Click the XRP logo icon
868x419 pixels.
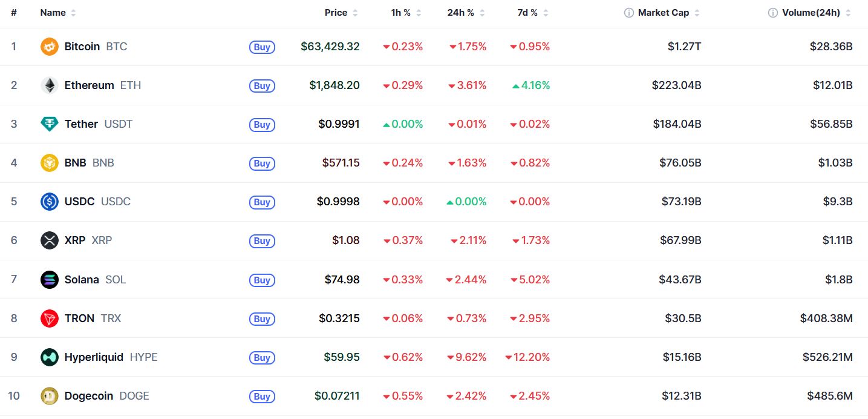coord(50,240)
